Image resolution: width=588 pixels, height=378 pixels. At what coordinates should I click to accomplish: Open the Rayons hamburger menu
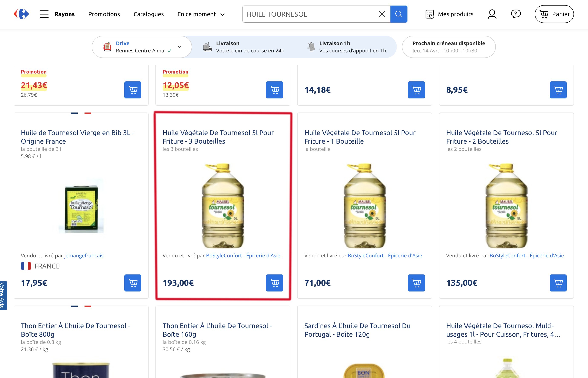click(x=44, y=14)
